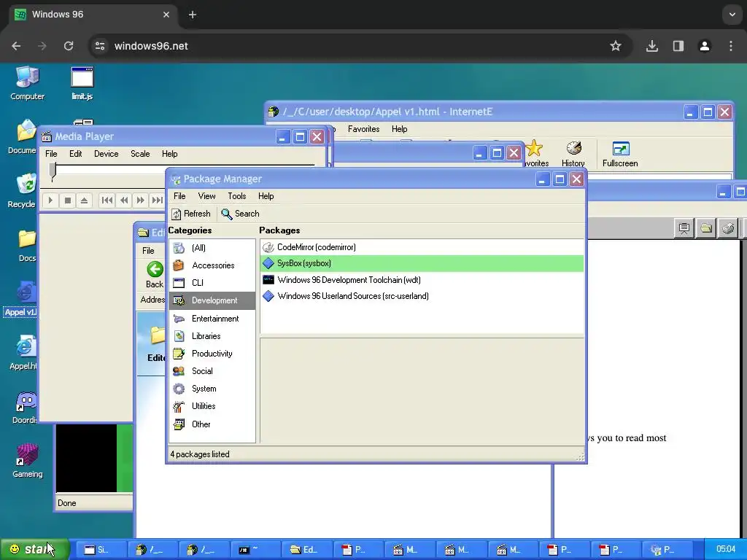Screen dimensions: 747x560
Task: Select the Development category
Action: (x=212, y=300)
